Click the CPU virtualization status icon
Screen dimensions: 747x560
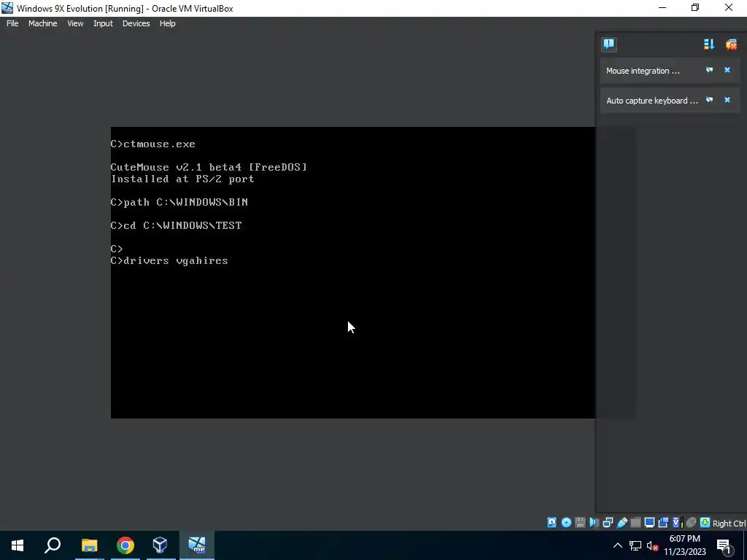(678, 522)
